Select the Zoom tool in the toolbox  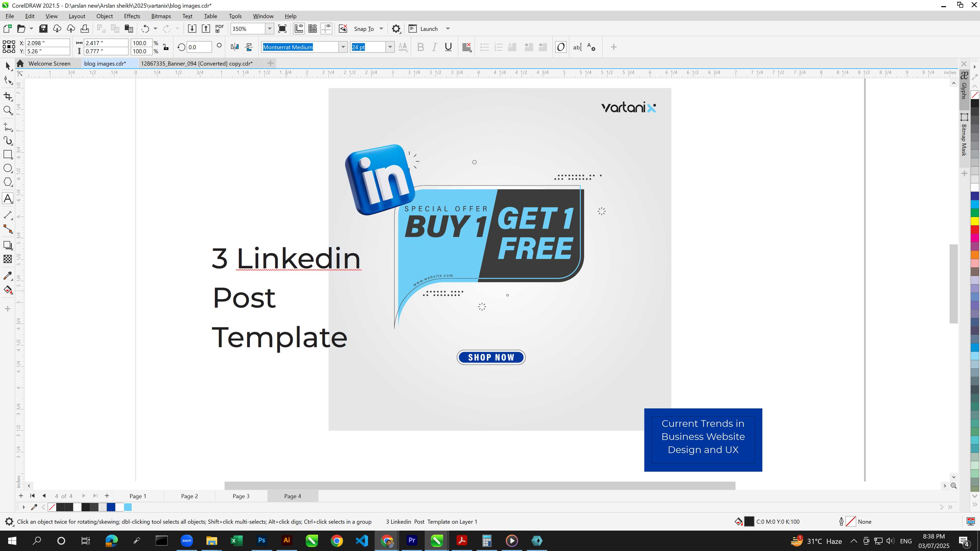pos(8,110)
